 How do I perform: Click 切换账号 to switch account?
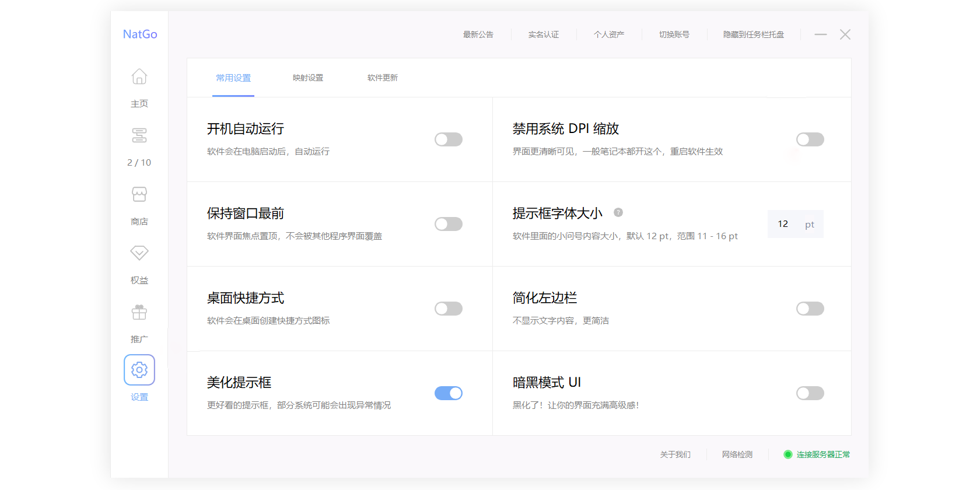[674, 35]
